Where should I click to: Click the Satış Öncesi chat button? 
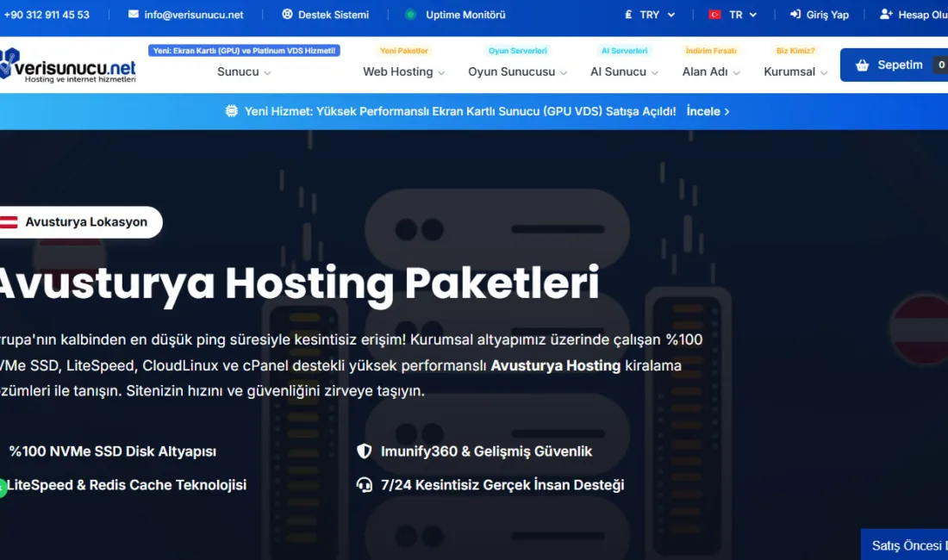click(x=904, y=544)
